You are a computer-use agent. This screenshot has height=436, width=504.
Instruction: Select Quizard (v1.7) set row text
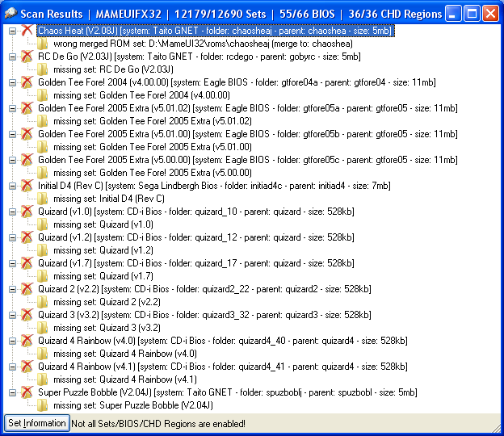196,263
